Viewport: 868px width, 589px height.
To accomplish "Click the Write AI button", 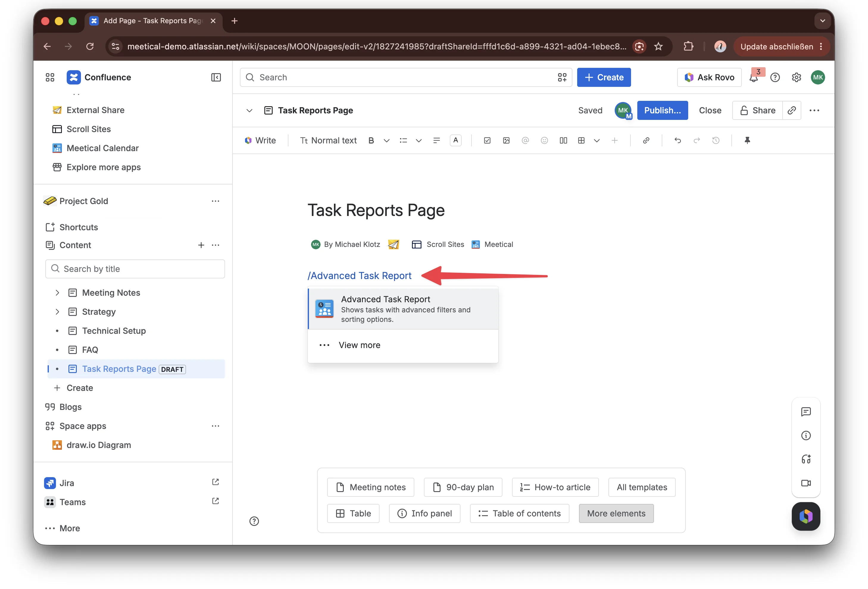I will coord(260,140).
